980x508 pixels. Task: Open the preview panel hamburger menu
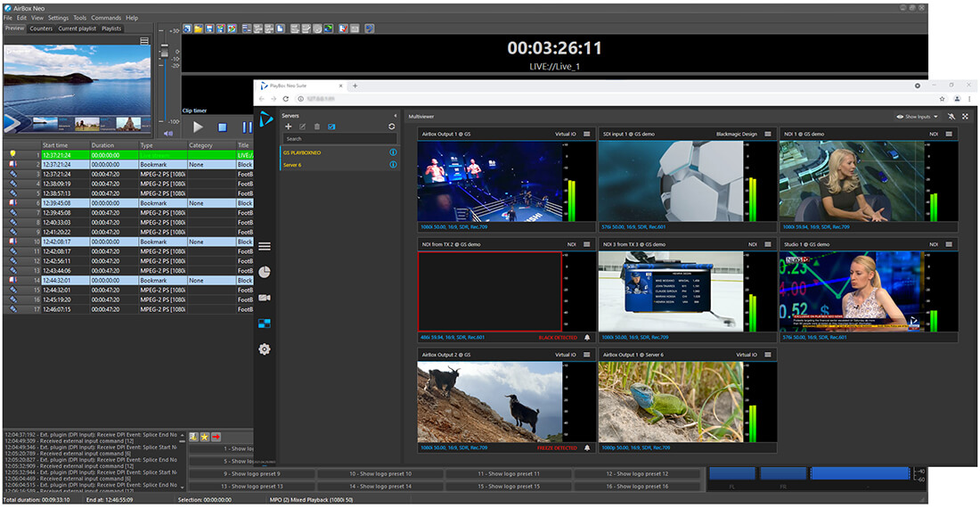click(144, 41)
